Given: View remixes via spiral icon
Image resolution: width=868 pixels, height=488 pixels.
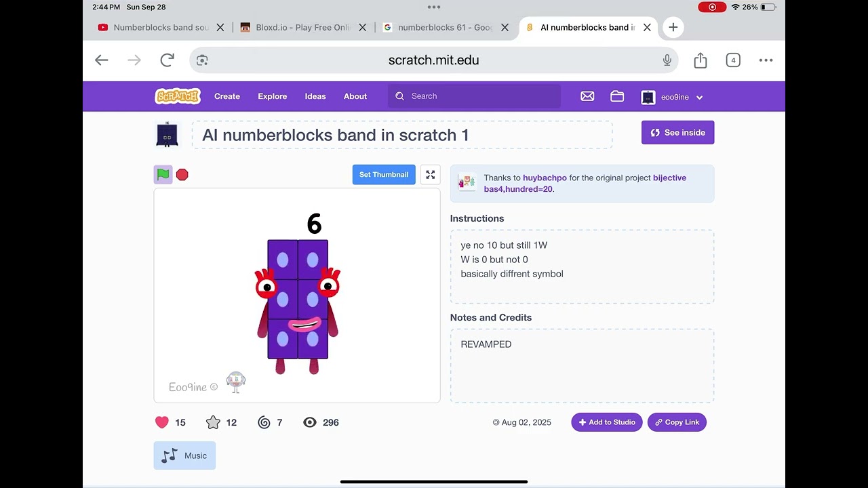Looking at the screenshot, I should point(264,422).
